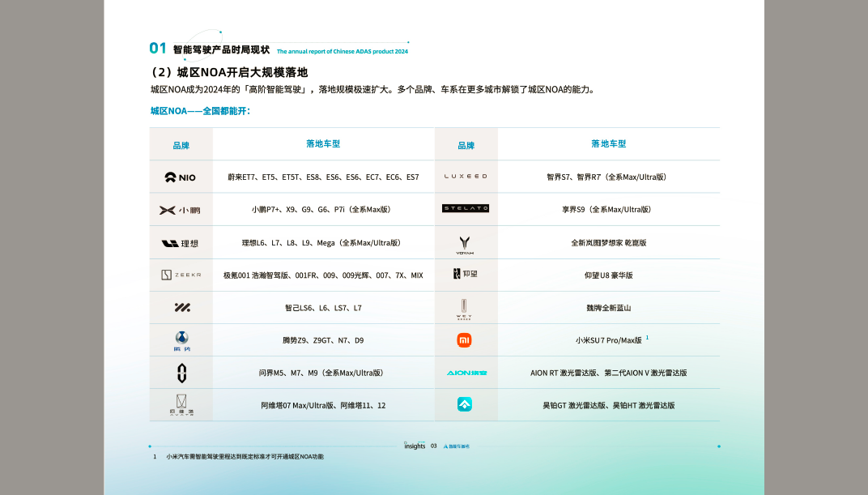
Task: Click the English subtitle annual report of Chinese ADAS
Action: tap(343, 52)
